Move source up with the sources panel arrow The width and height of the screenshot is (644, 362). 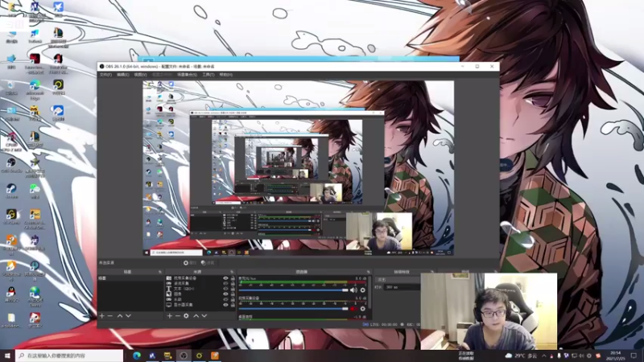196,316
